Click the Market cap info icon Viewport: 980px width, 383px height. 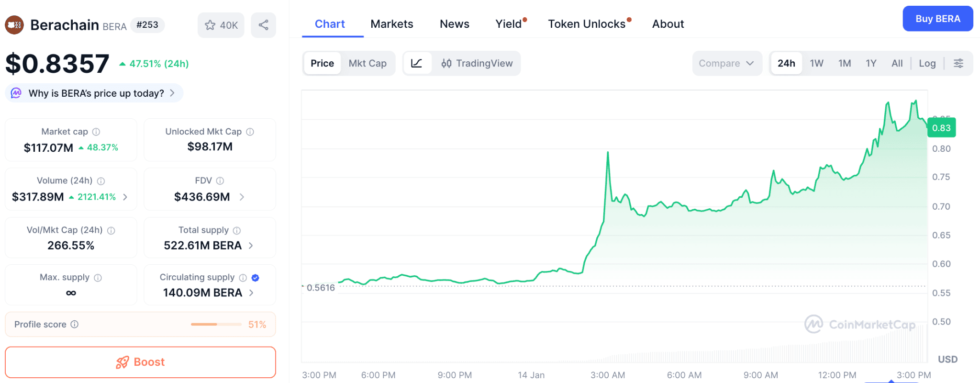point(96,131)
